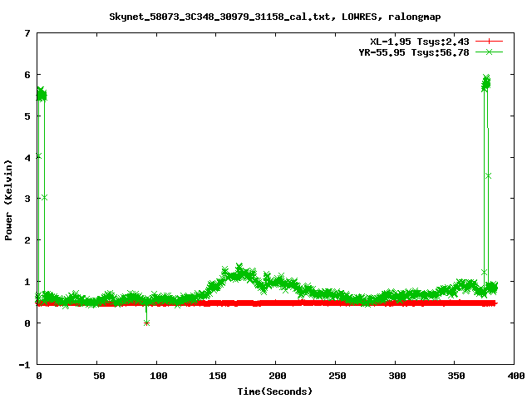
Task: Click the green legend line sample
Action: click(x=489, y=52)
